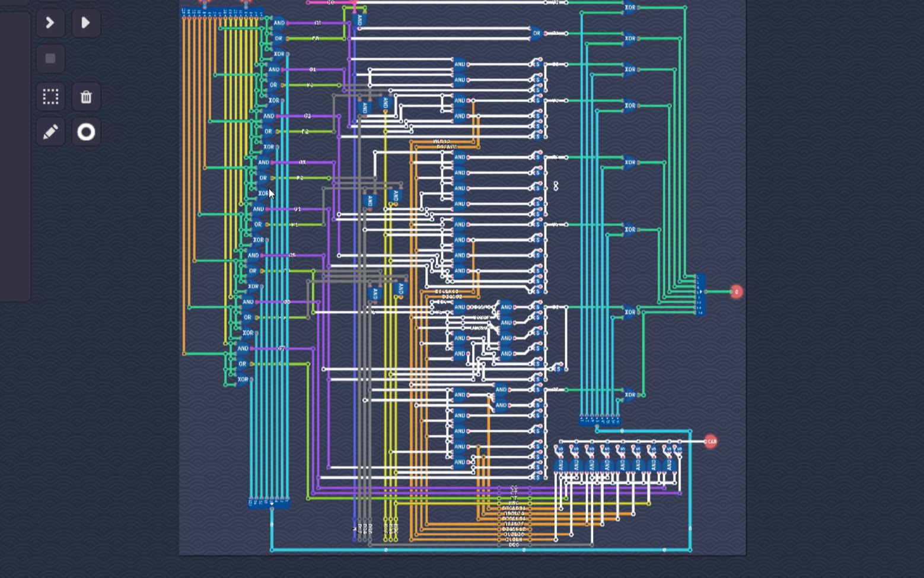
Task: Select the AND gate driving the G2 wire
Action: click(x=269, y=116)
